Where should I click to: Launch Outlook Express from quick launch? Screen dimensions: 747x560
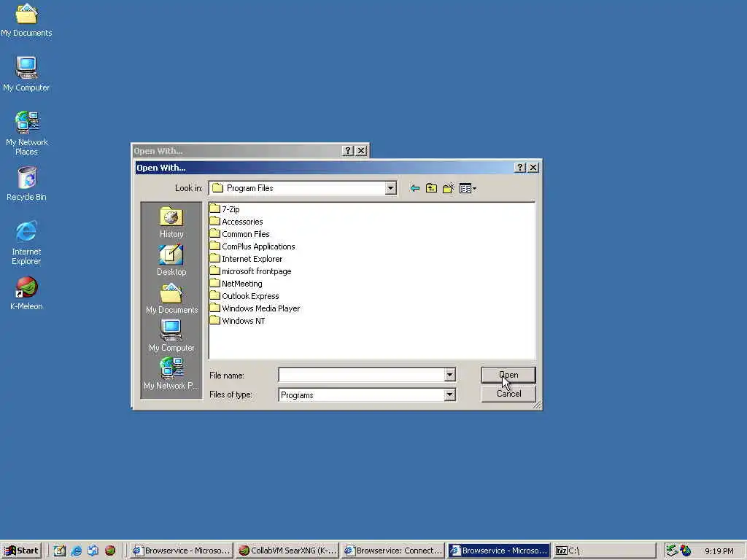(x=93, y=551)
